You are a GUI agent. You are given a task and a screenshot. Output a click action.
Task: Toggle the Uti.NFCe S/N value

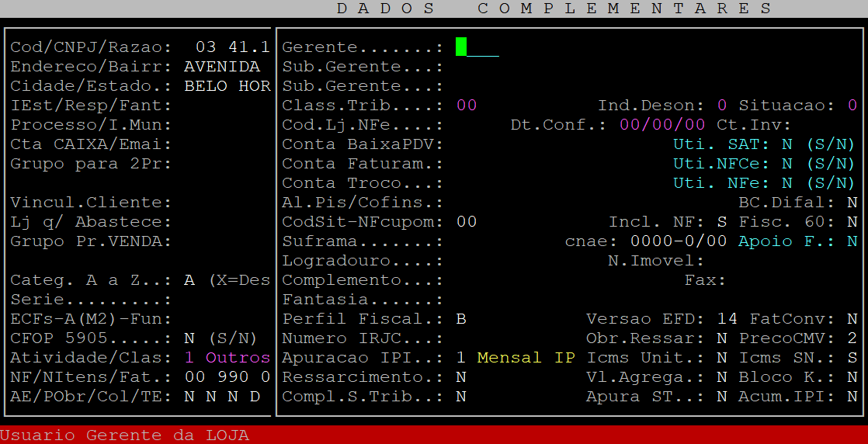tap(787, 164)
